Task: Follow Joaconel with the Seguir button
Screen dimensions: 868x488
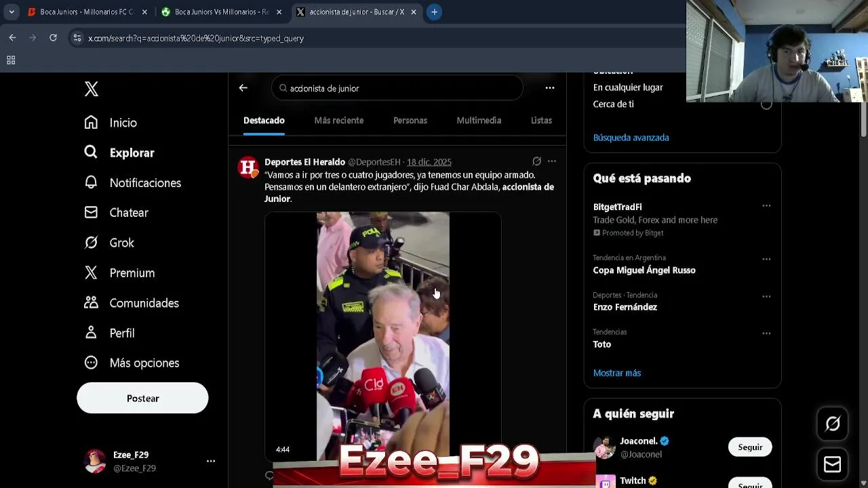Action: pos(750,447)
